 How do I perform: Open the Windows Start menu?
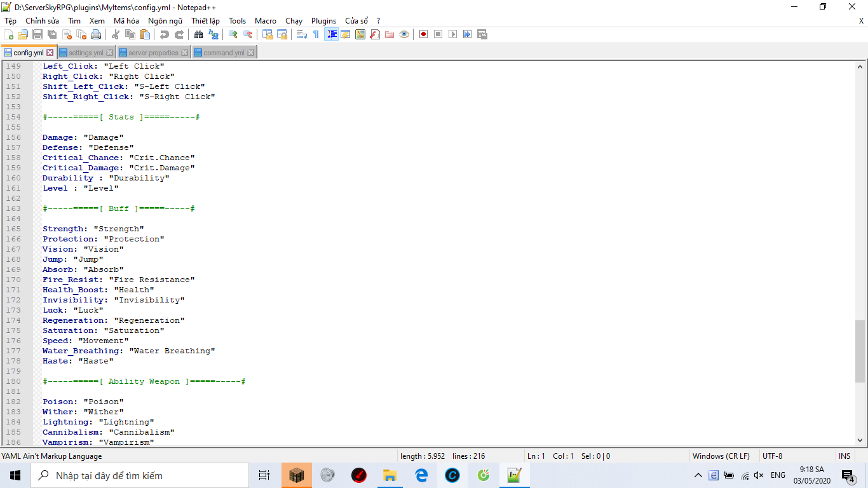pyautogui.click(x=15, y=475)
